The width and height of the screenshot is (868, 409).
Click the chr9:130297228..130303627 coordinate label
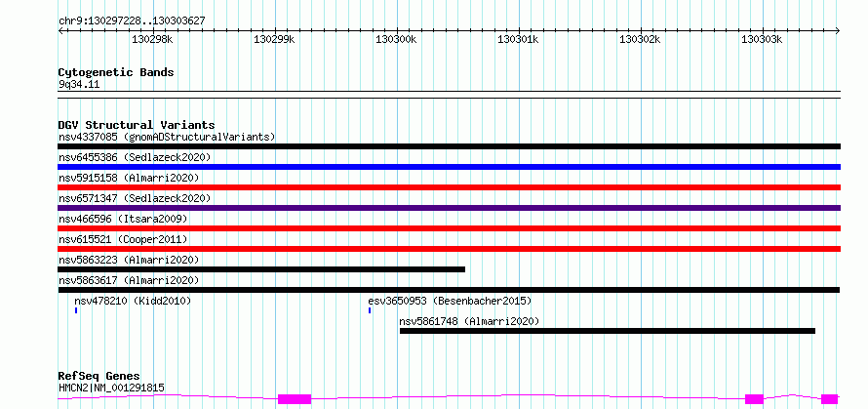click(132, 21)
